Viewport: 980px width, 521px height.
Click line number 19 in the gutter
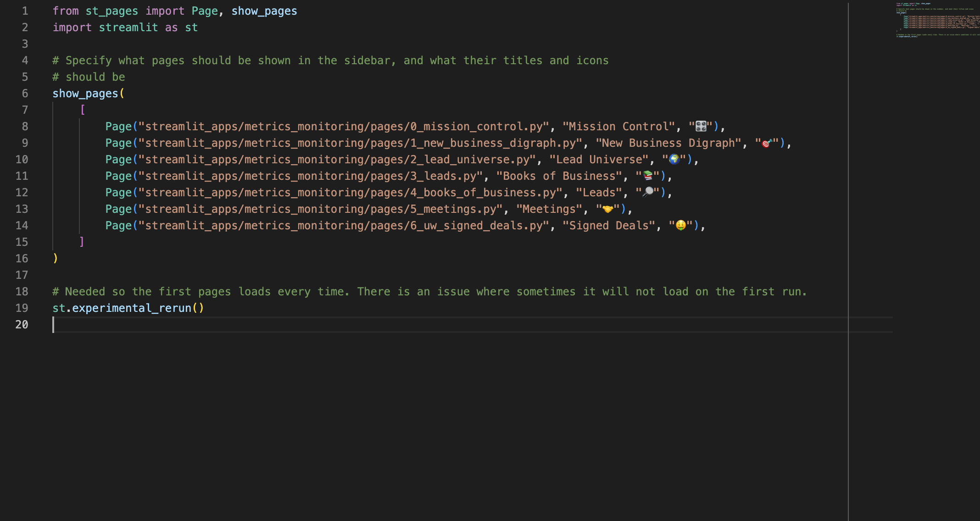click(x=22, y=308)
